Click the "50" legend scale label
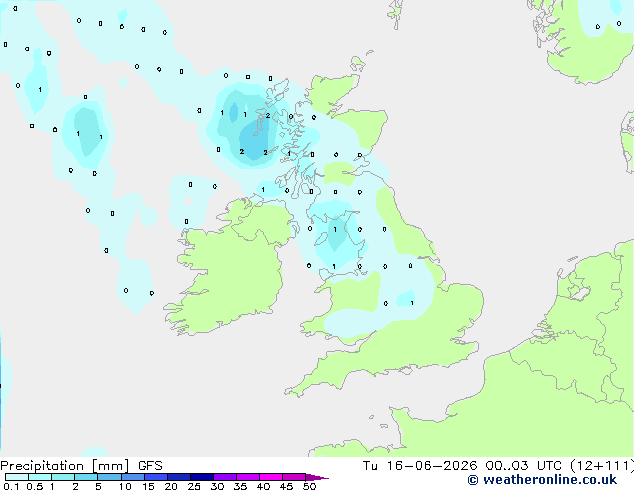 (310, 486)
